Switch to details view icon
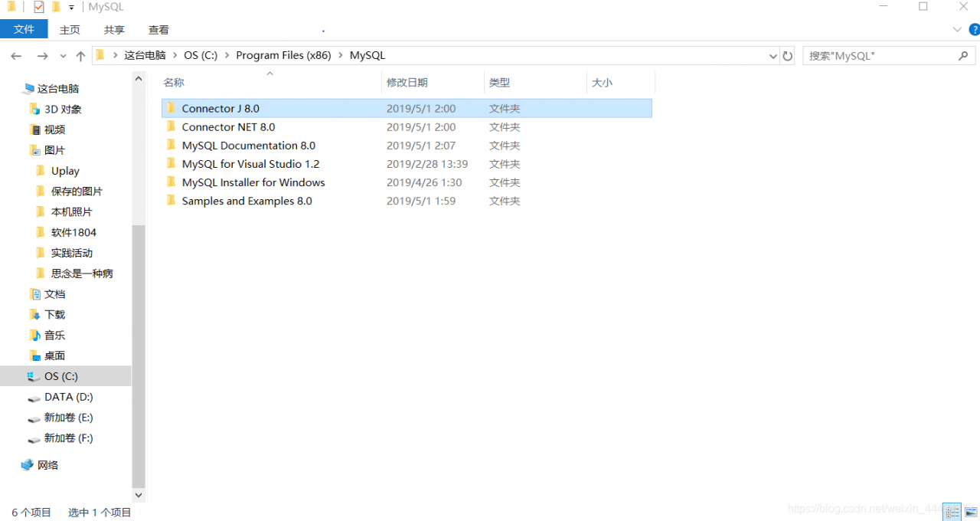The image size is (980, 521). [x=952, y=512]
